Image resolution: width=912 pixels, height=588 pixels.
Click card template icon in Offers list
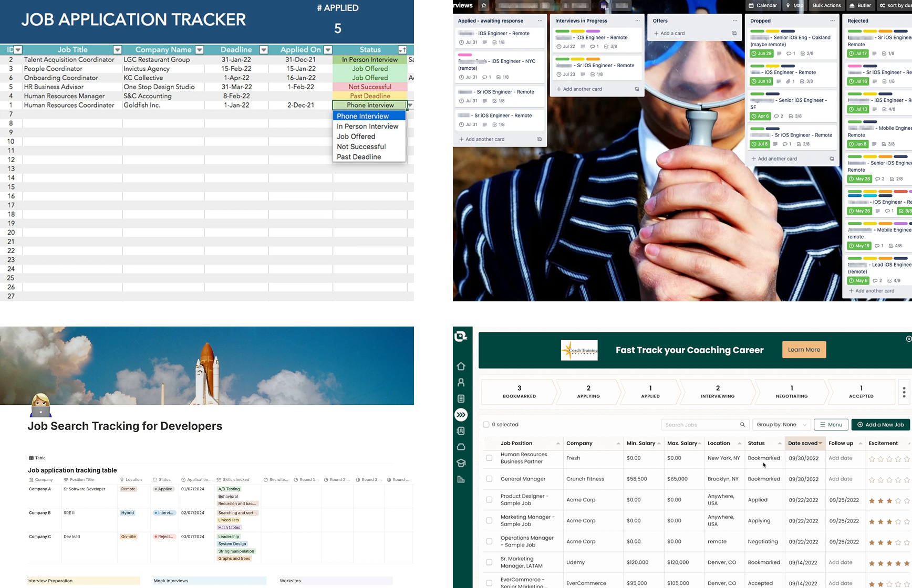pyautogui.click(x=734, y=34)
